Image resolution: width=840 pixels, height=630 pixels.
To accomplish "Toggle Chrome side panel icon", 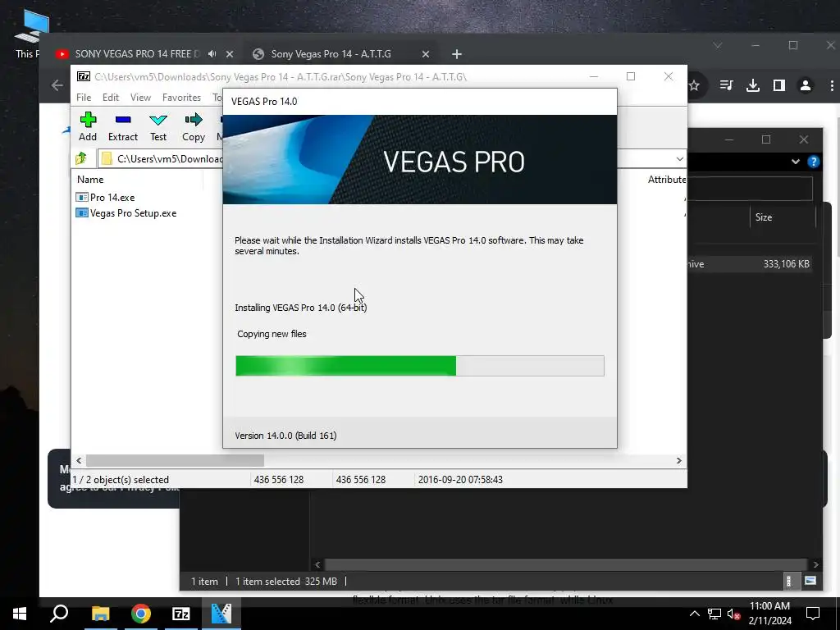I will tap(779, 85).
